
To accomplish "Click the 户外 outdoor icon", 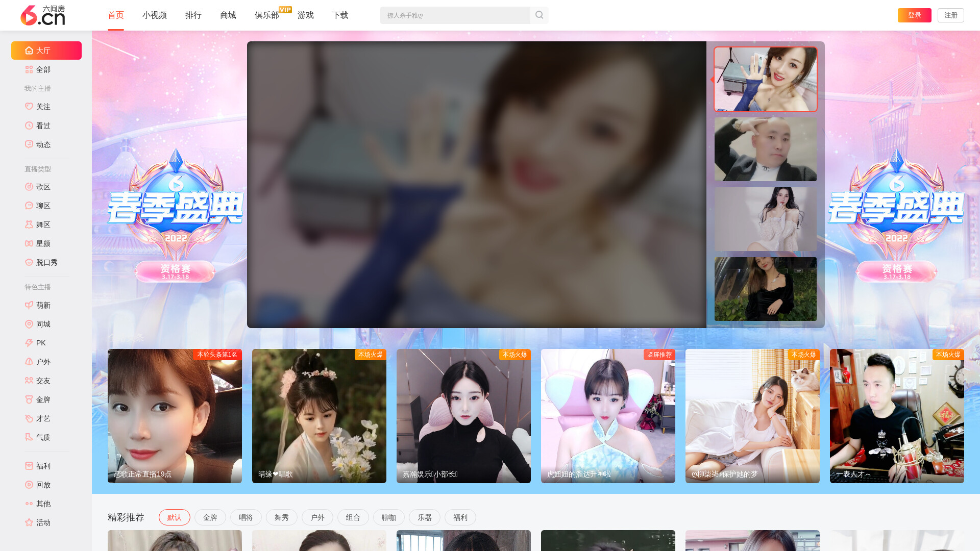I will click(29, 362).
